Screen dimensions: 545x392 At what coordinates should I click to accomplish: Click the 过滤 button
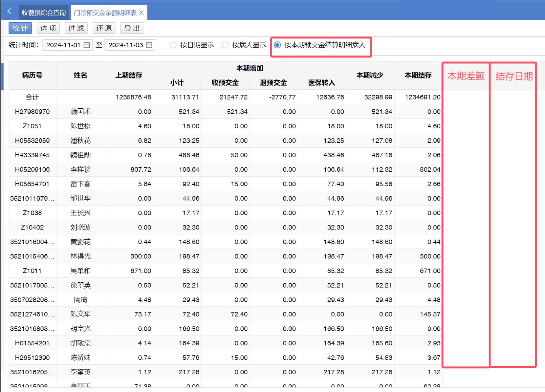[76, 28]
